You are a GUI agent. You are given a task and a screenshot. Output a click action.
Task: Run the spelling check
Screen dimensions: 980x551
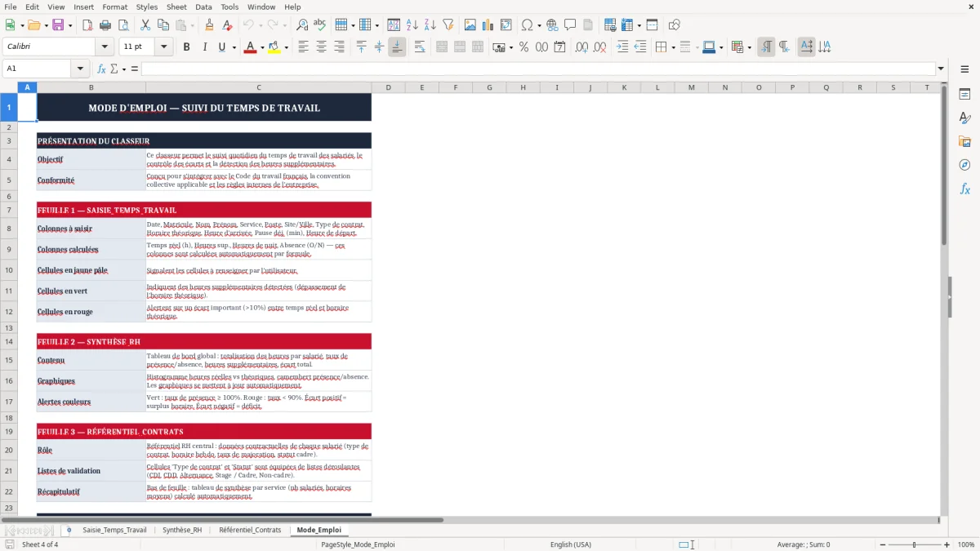coord(320,25)
